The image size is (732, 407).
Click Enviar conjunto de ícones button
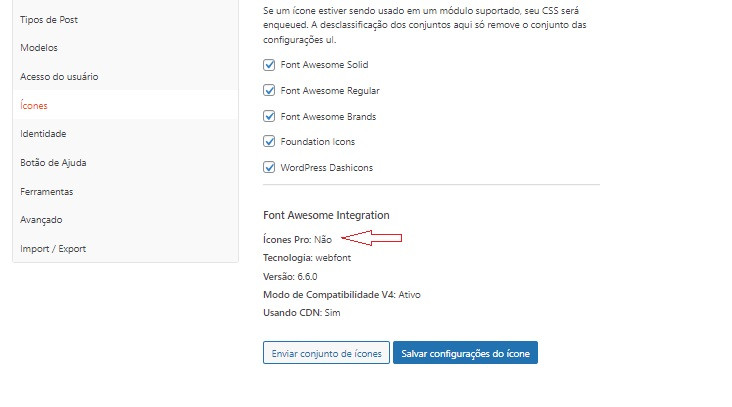[326, 353]
